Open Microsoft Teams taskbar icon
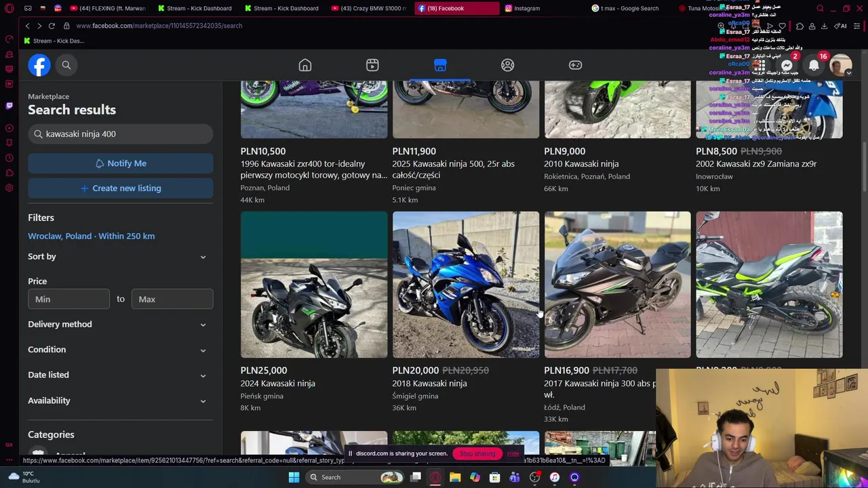 pyautogui.click(x=515, y=477)
